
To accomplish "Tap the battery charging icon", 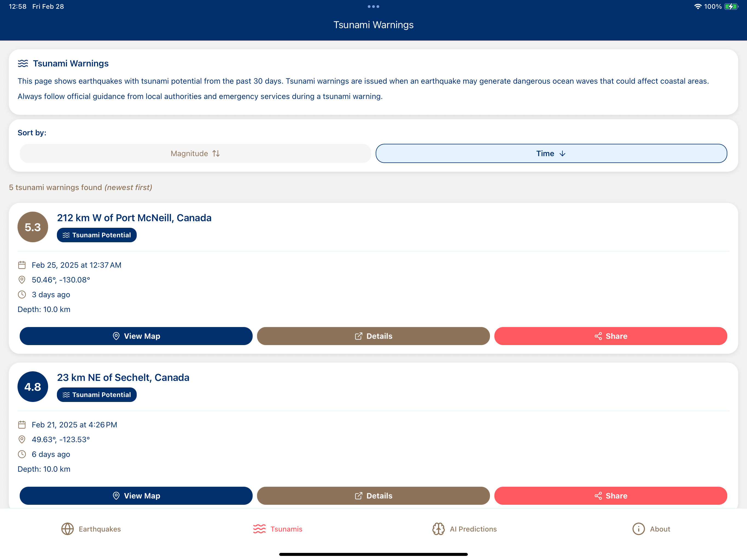I will tap(731, 6).
